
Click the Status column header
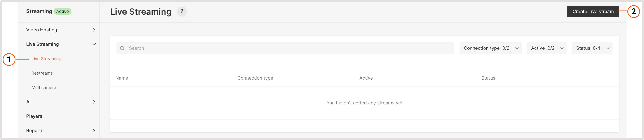coord(488,78)
